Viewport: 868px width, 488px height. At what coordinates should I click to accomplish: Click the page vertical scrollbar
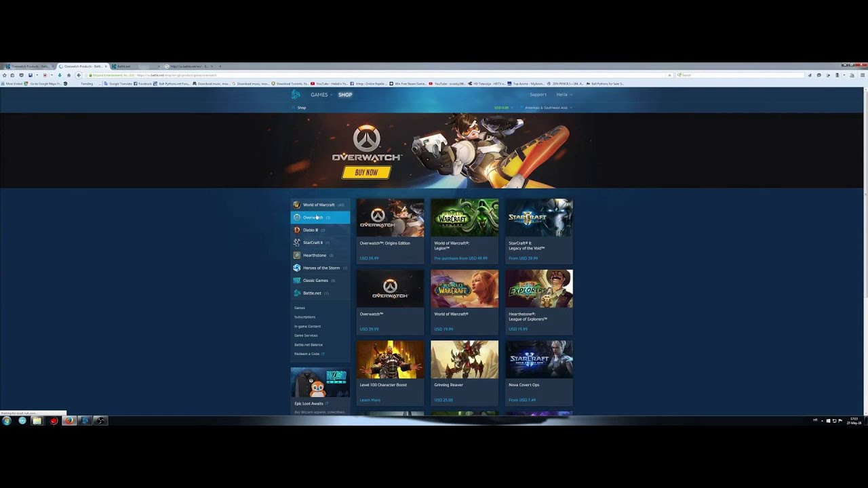coord(865,251)
